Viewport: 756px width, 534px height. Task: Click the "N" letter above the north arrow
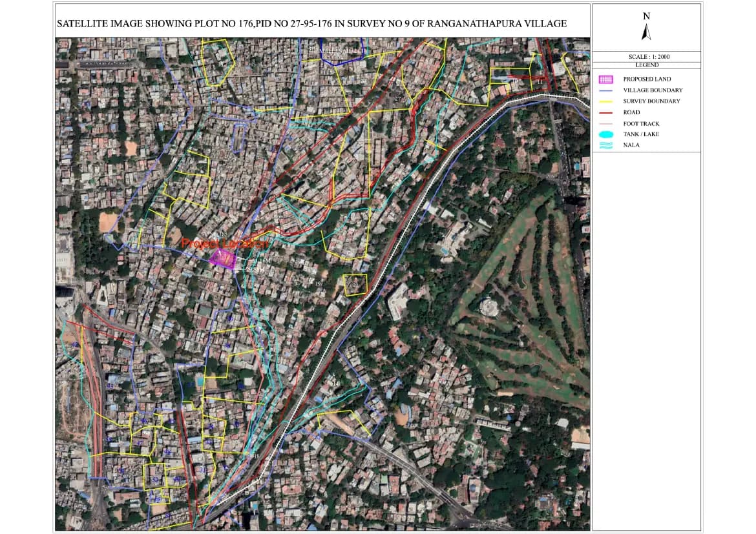pyautogui.click(x=647, y=16)
